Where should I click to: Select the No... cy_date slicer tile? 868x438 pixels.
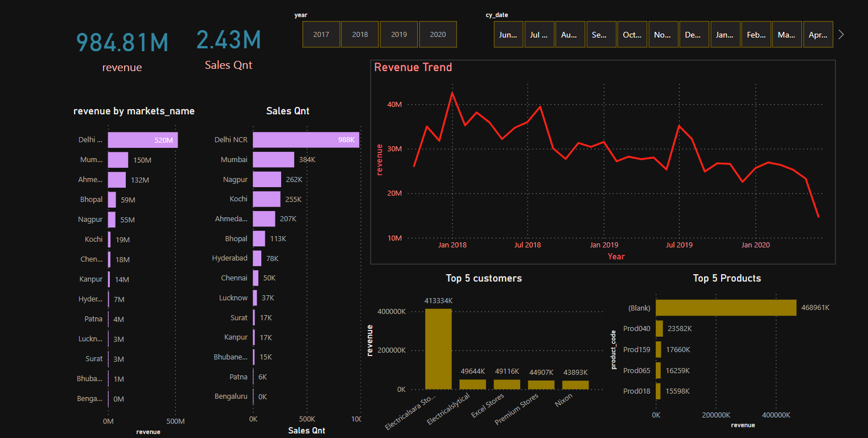tap(663, 35)
